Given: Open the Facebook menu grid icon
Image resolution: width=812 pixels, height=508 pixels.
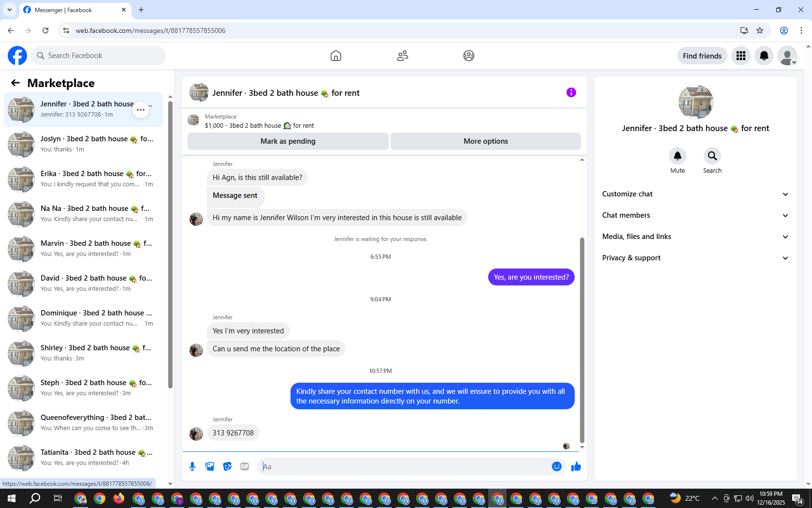Looking at the screenshot, I should 741,56.
